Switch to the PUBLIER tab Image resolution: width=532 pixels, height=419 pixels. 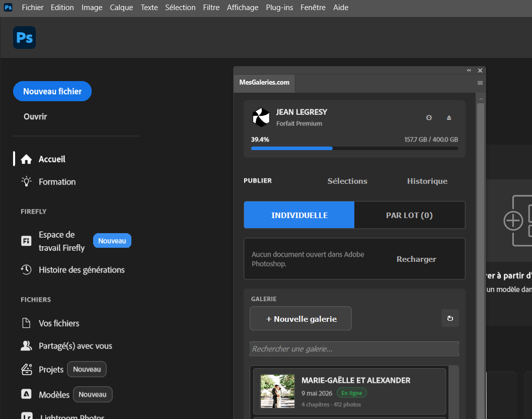point(258,181)
